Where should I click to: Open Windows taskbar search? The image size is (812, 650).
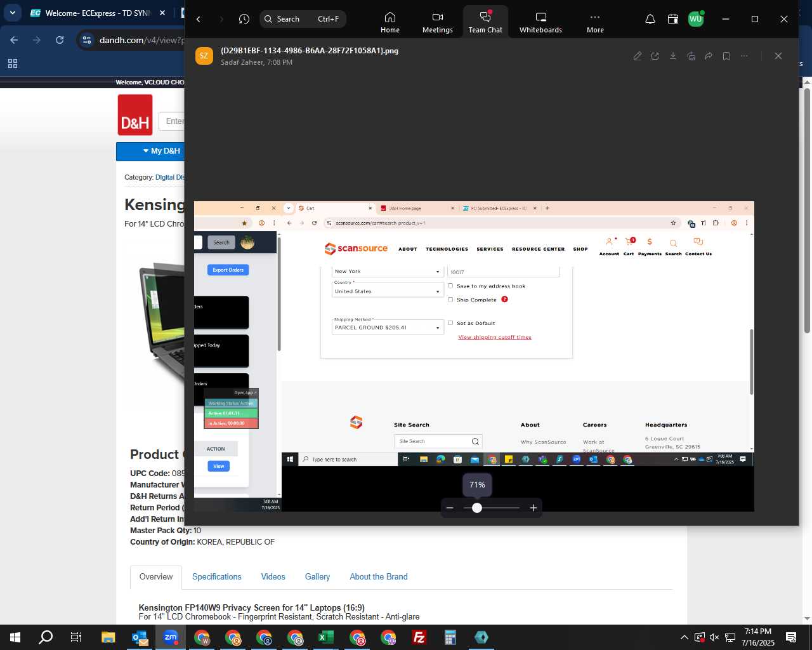pos(46,637)
